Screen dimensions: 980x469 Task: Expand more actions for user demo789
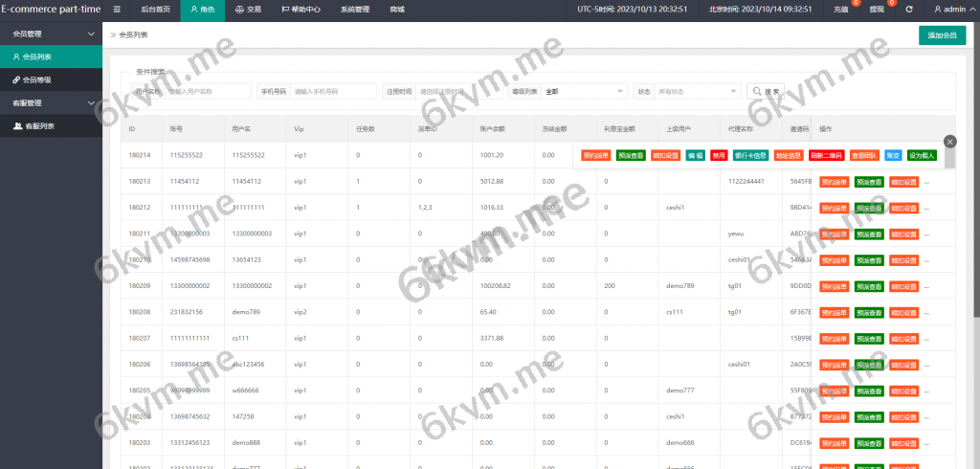[x=926, y=313]
